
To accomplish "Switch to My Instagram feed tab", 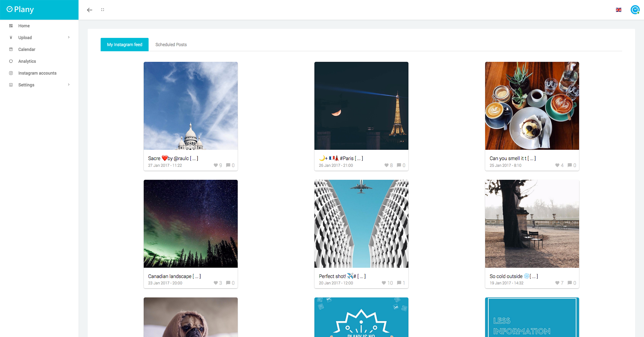I will [124, 45].
